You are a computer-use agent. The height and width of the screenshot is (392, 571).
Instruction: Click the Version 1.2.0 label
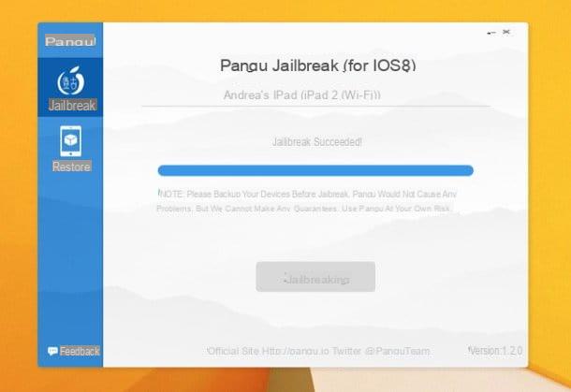coord(495,351)
